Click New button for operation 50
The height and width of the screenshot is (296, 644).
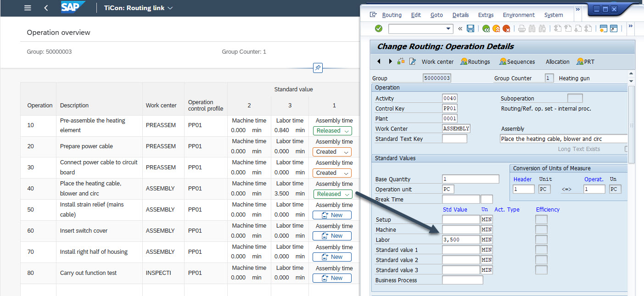point(332,215)
